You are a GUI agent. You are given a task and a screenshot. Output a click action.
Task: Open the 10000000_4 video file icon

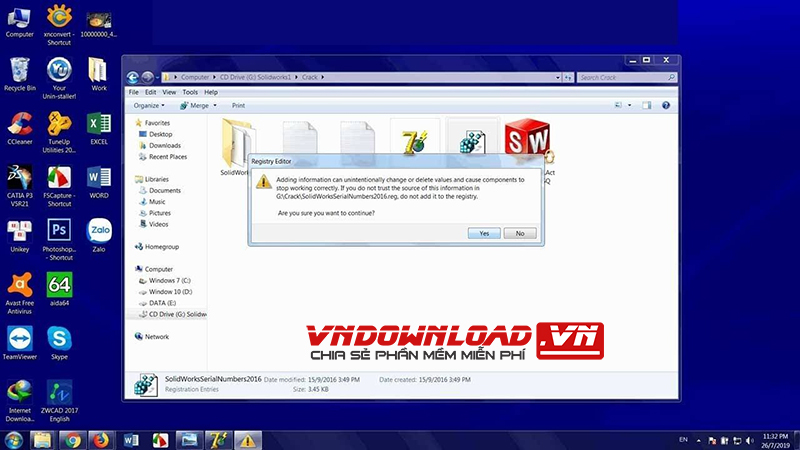[99, 24]
